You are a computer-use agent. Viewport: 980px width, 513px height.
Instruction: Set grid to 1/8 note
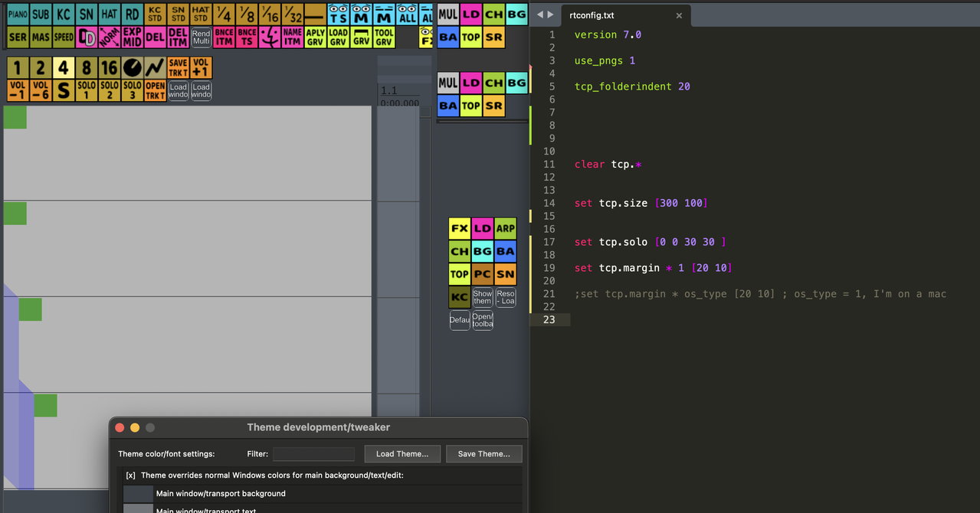tap(247, 14)
